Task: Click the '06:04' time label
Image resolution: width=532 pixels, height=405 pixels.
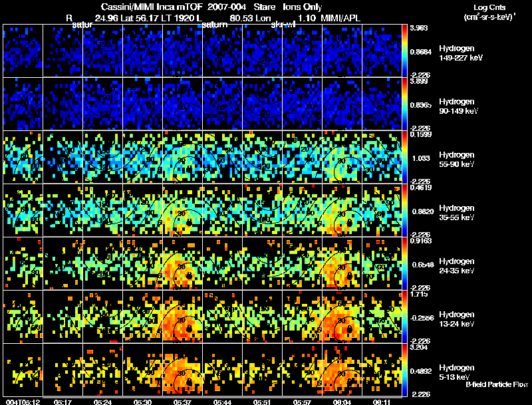Action: pyautogui.click(x=342, y=402)
